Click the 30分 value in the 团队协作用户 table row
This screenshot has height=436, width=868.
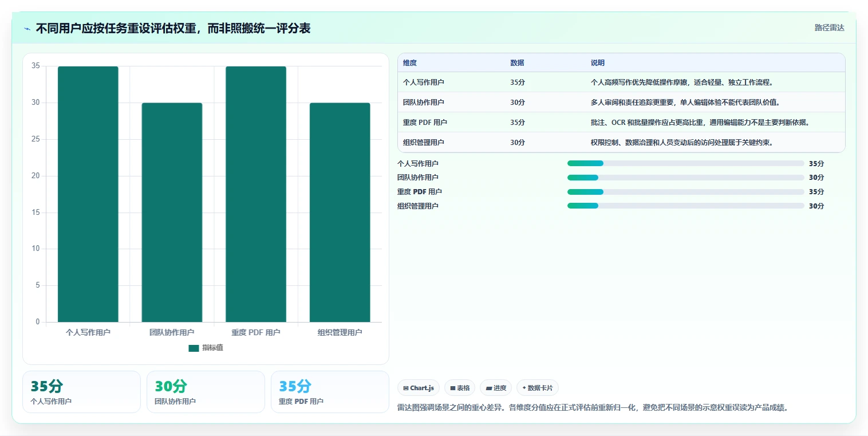click(x=518, y=103)
